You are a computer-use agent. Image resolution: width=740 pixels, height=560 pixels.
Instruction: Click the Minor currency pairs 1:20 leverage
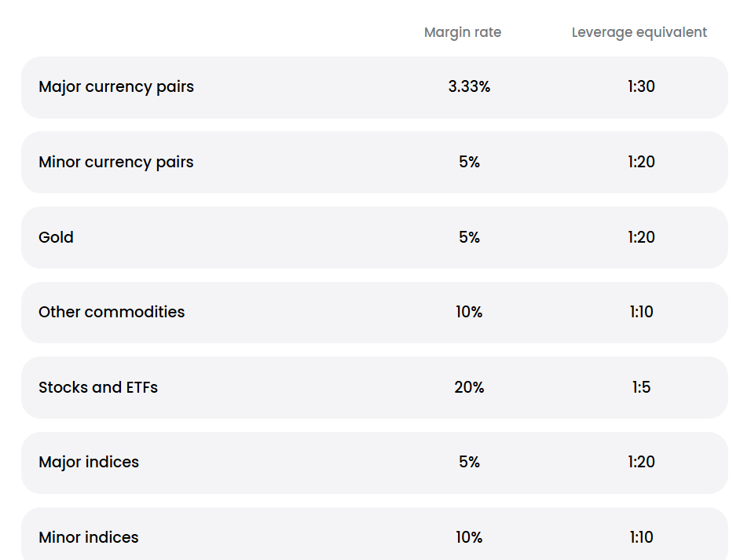641,162
